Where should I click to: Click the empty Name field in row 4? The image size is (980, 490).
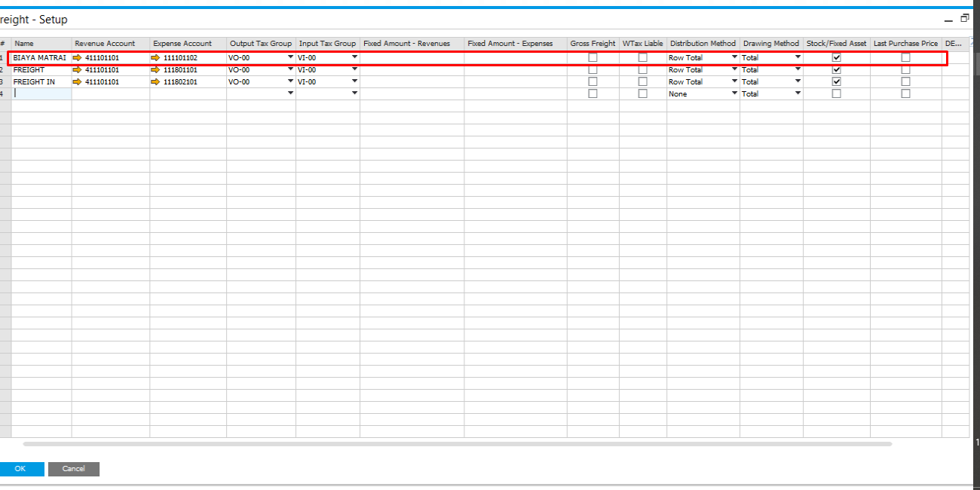(x=41, y=93)
